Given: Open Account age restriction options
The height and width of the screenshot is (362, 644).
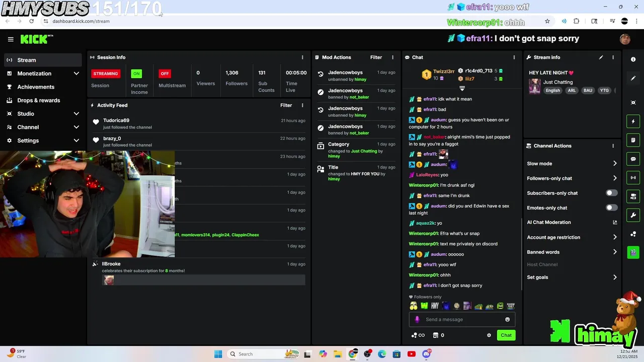Looking at the screenshot, I should click(x=572, y=237).
